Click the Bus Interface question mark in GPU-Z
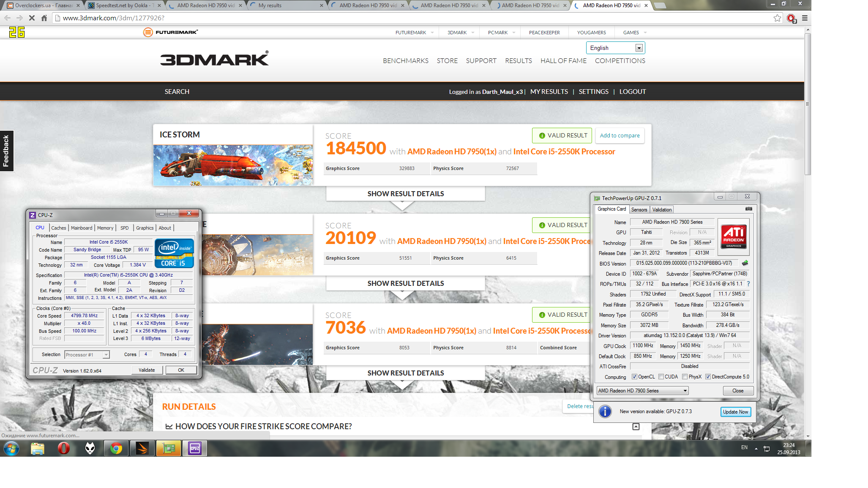 point(748,284)
